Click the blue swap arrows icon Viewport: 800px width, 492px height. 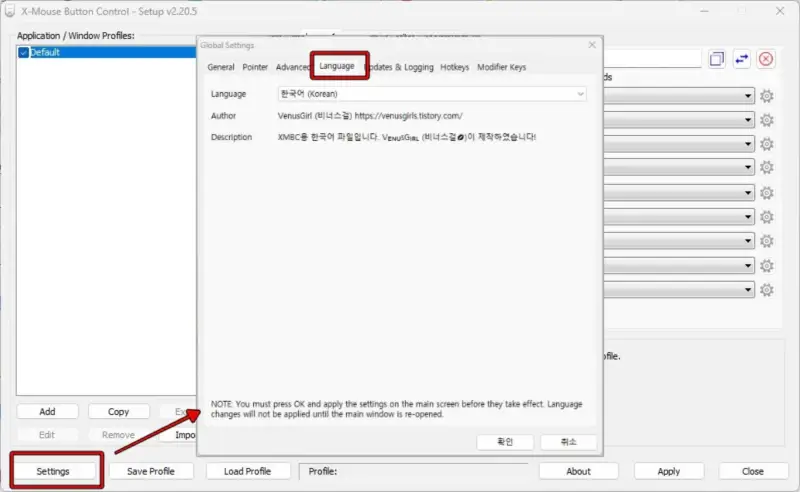click(x=742, y=59)
